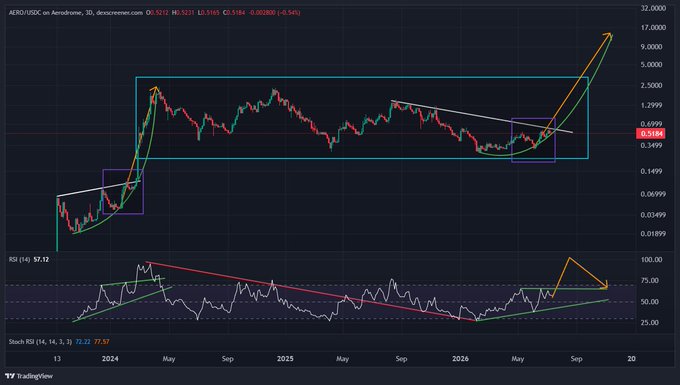This screenshot has height=385, width=680.
Task: Click the current price label 0.5184
Action: coord(650,134)
